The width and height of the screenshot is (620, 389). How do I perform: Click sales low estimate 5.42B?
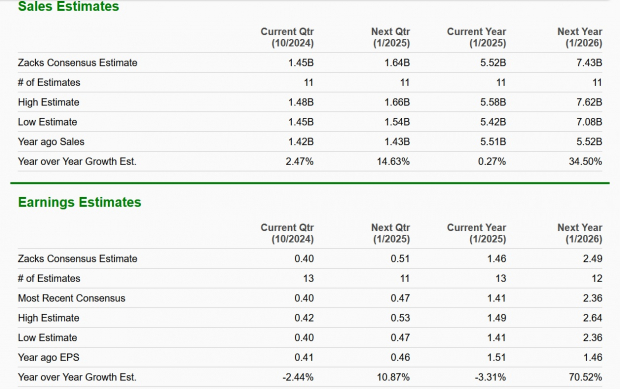(x=493, y=122)
